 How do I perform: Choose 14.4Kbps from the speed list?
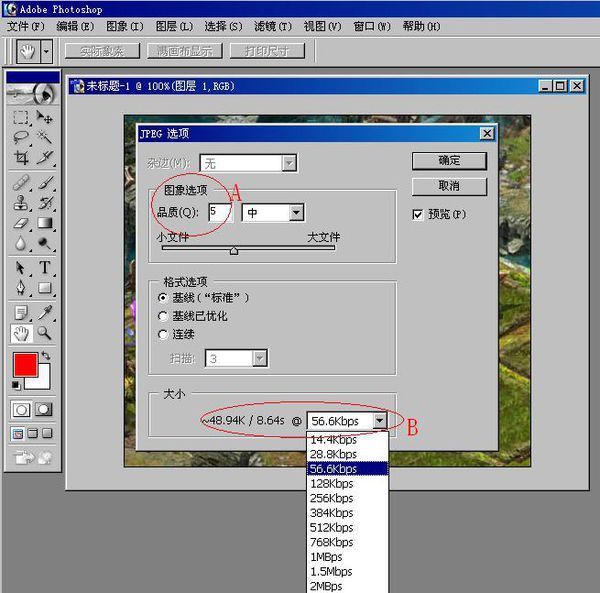(x=347, y=440)
